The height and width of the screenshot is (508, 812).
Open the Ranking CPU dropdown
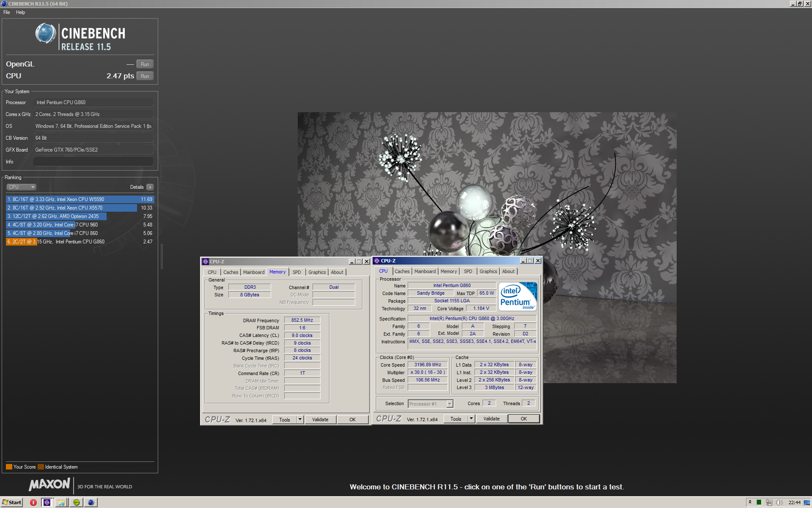(x=21, y=187)
